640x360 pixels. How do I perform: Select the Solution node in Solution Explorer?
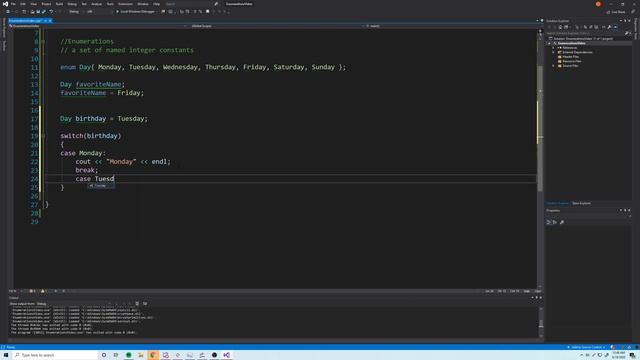pos(582,39)
